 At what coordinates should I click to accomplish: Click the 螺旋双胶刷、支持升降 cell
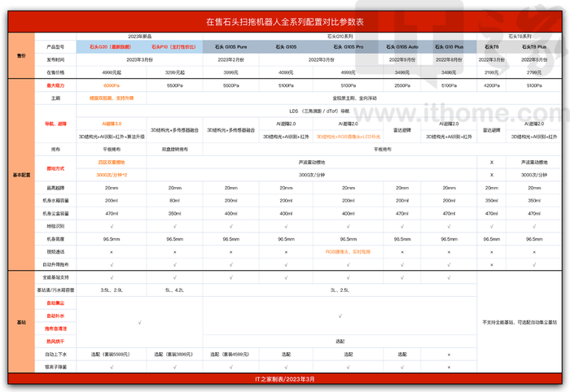coord(112,98)
